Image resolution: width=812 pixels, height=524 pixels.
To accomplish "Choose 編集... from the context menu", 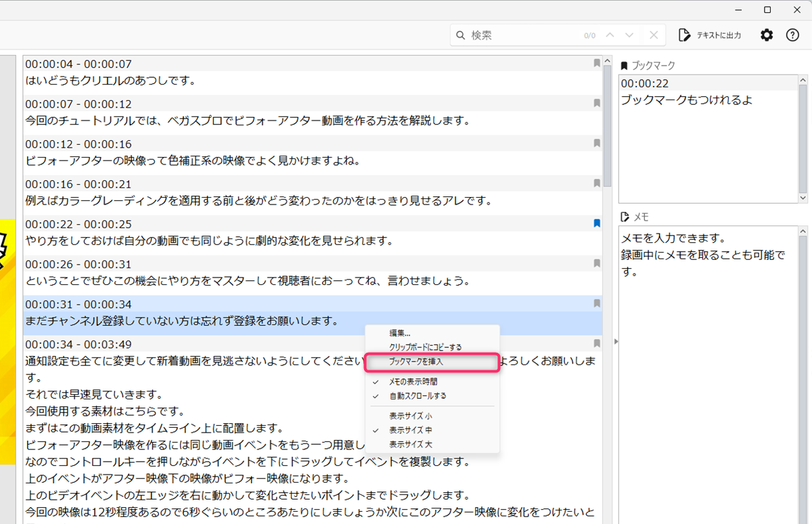I will (400, 333).
